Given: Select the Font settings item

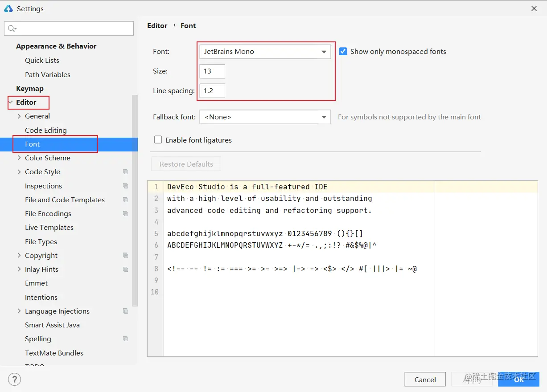Looking at the screenshot, I should pos(69,144).
